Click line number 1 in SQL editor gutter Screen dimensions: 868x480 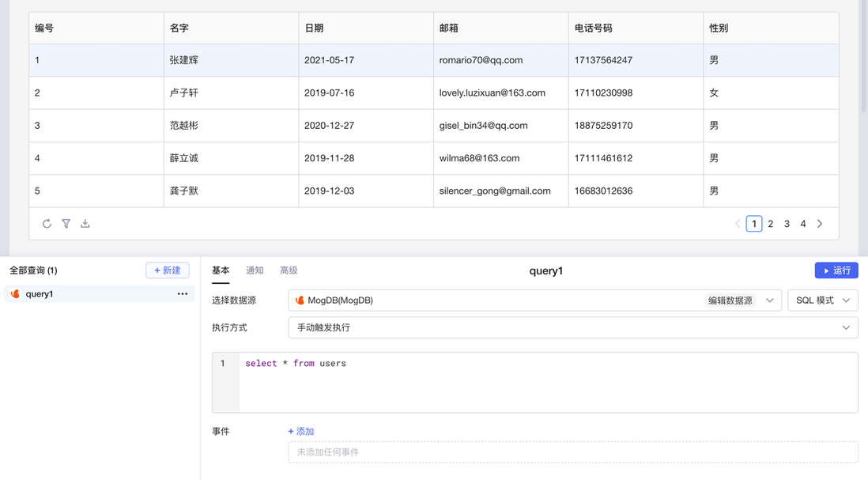223,364
